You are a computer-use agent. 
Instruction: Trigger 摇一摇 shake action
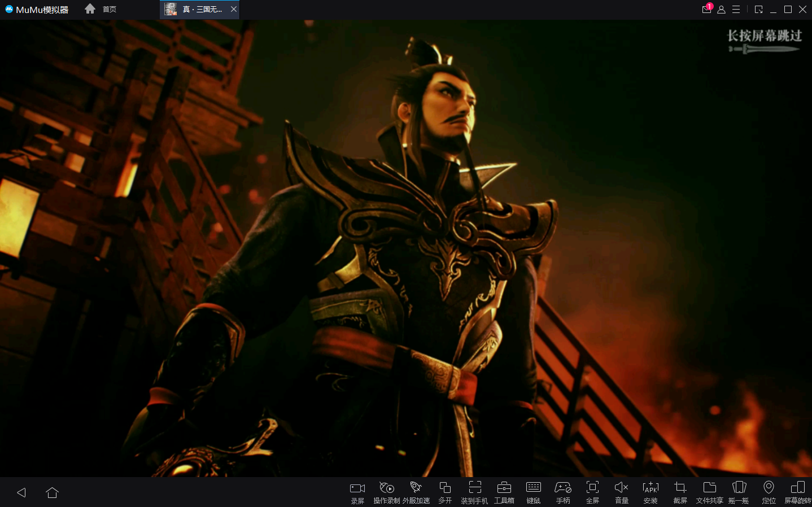(x=739, y=492)
